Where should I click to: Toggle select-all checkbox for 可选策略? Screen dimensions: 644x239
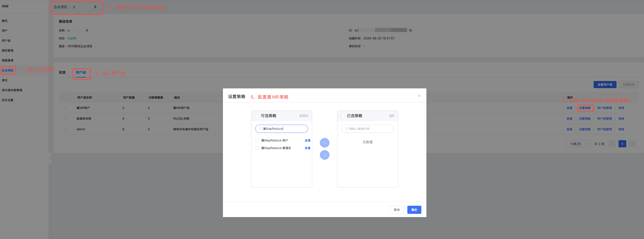click(x=257, y=116)
